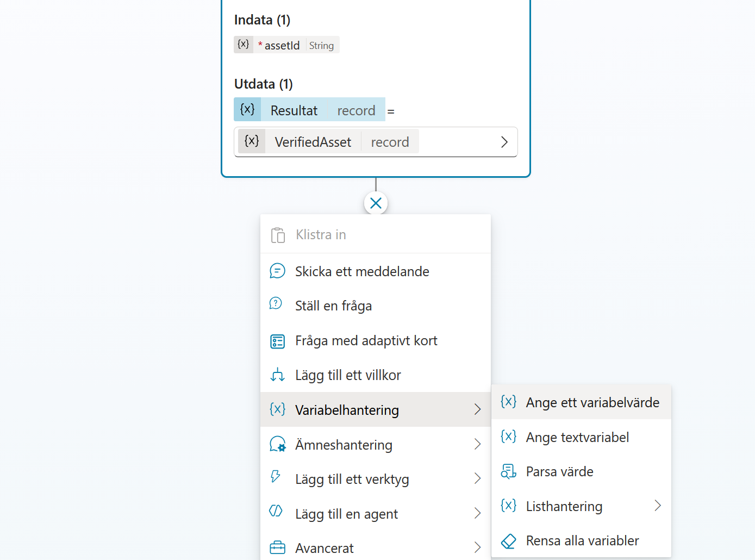This screenshot has height=560, width=755.
Task: Click the Klistra in menu entry
Action: coord(376,235)
